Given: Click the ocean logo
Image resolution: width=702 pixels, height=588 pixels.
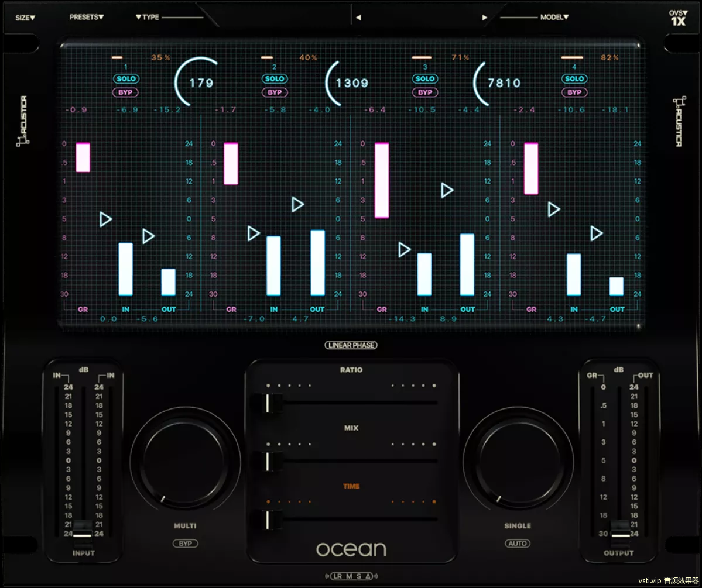Looking at the screenshot, I should tap(351, 549).
